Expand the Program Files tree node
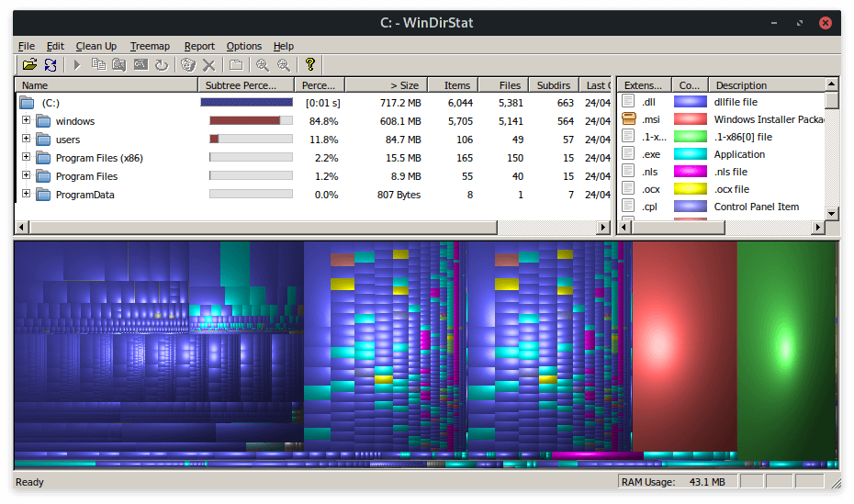 coord(26,174)
